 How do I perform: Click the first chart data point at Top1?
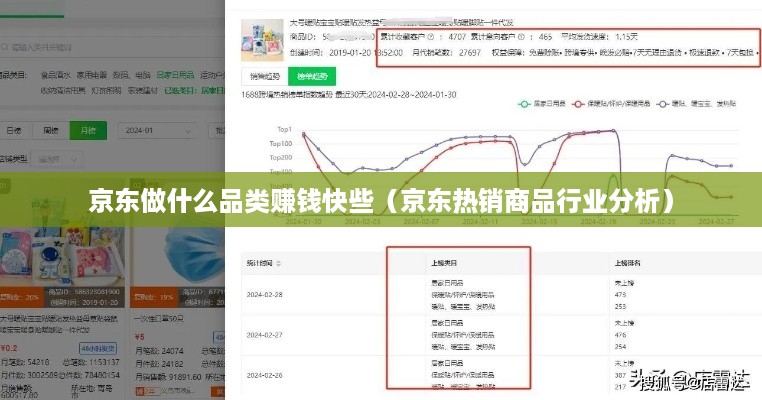point(304,134)
